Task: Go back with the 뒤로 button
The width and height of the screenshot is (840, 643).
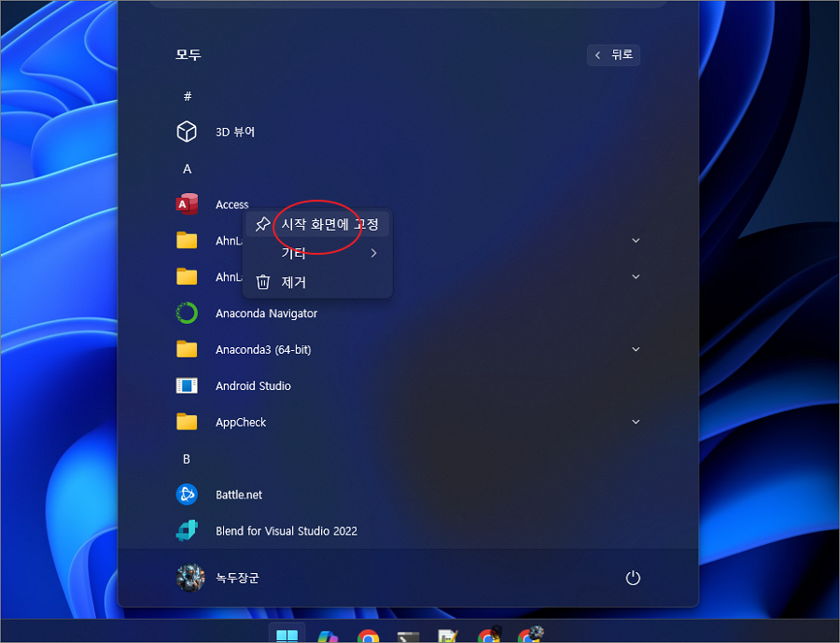Action: point(613,55)
